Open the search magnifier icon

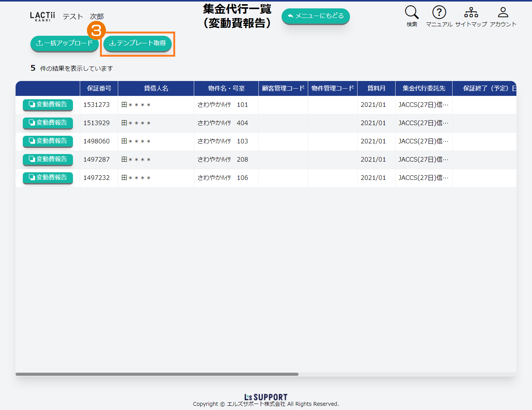[x=412, y=13]
